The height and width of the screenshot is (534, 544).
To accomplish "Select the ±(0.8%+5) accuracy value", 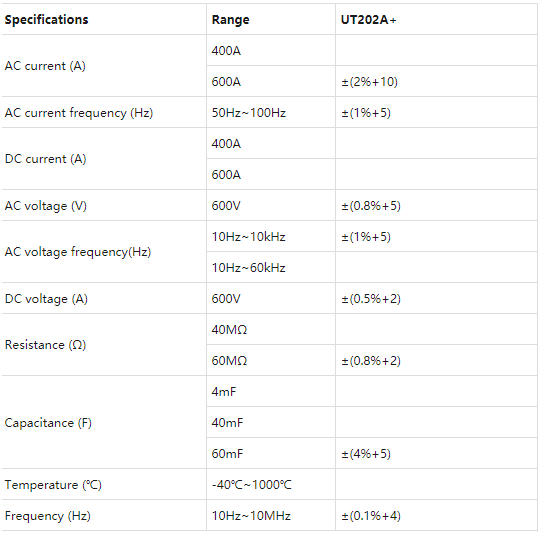I will tap(371, 206).
